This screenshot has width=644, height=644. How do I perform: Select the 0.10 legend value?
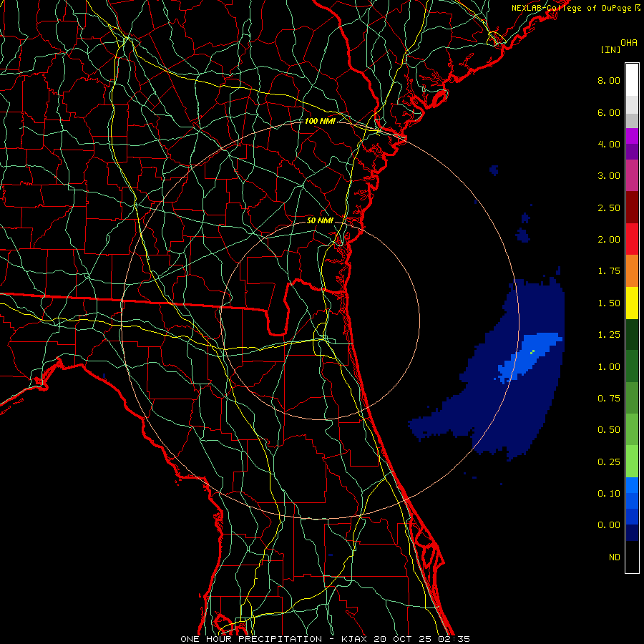(x=609, y=494)
